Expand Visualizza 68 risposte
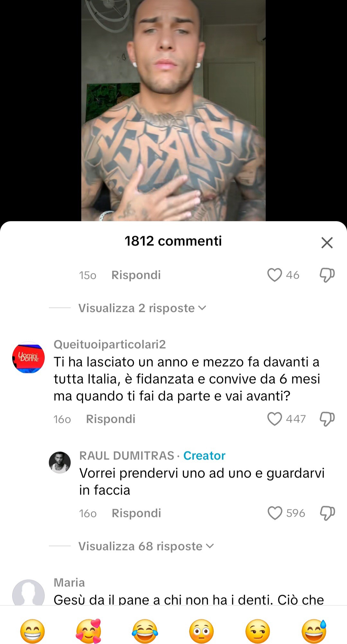This screenshot has height=644, width=347. [x=146, y=546]
